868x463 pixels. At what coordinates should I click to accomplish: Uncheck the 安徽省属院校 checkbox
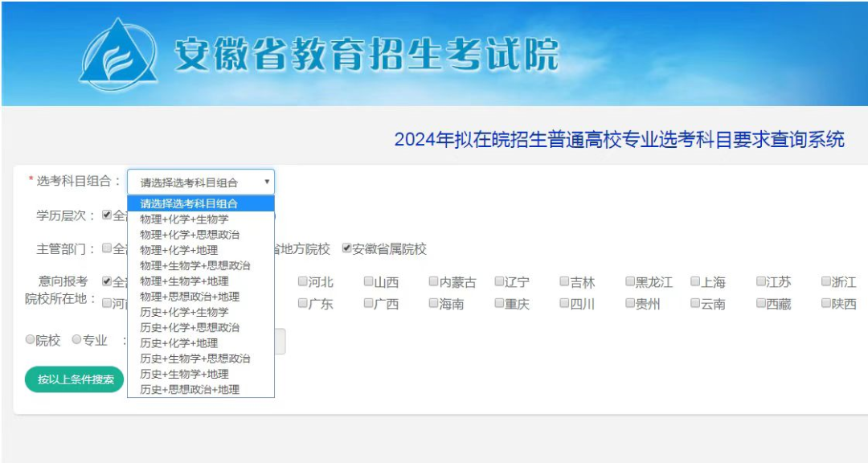point(346,248)
